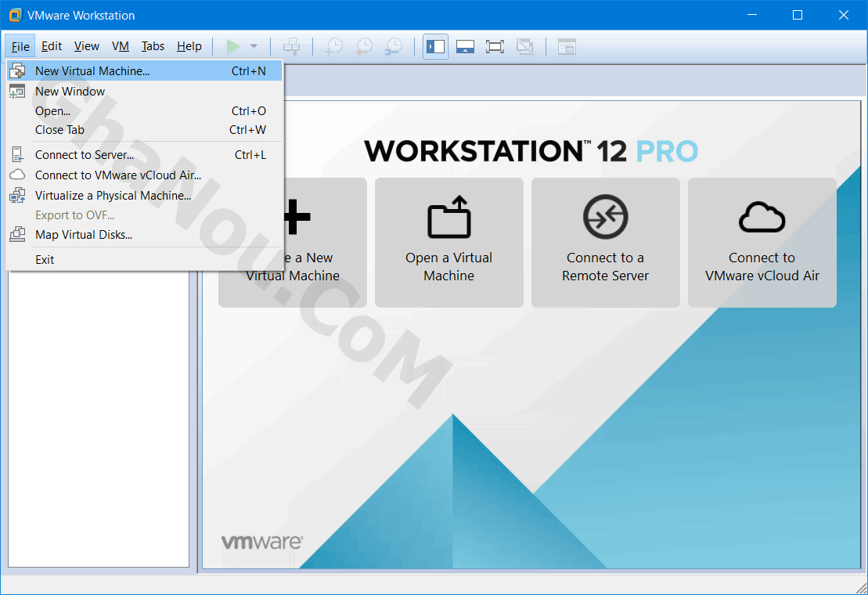The width and height of the screenshot is (868, 595).
Task: Click the VMware Workstation title bar icon
Action: 15,15
